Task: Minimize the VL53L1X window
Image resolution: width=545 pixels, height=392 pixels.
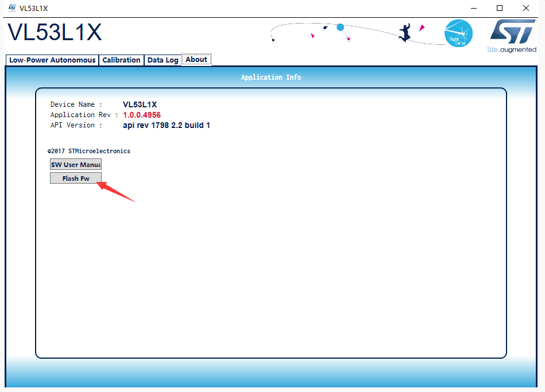Action: point(474,8)
